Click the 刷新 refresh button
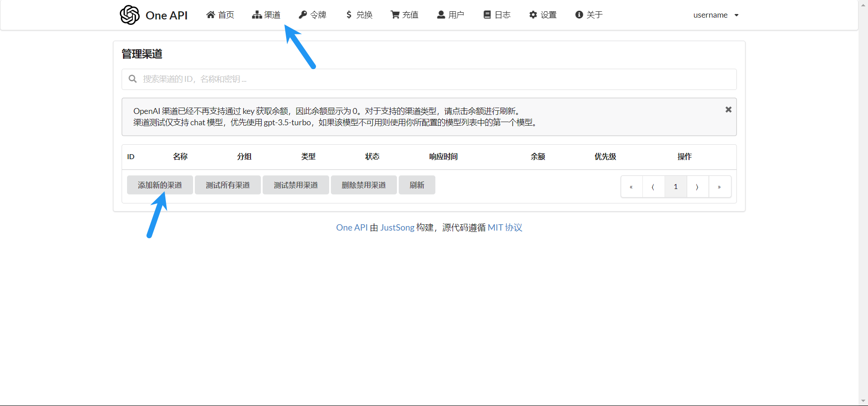The image size is (868, 406). pyautogui.click(x=417, y=185)
